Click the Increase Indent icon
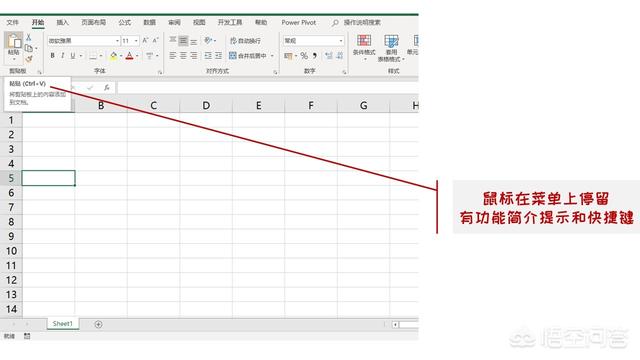This screenshot has height=360, width=640. (x=218, y=56)
